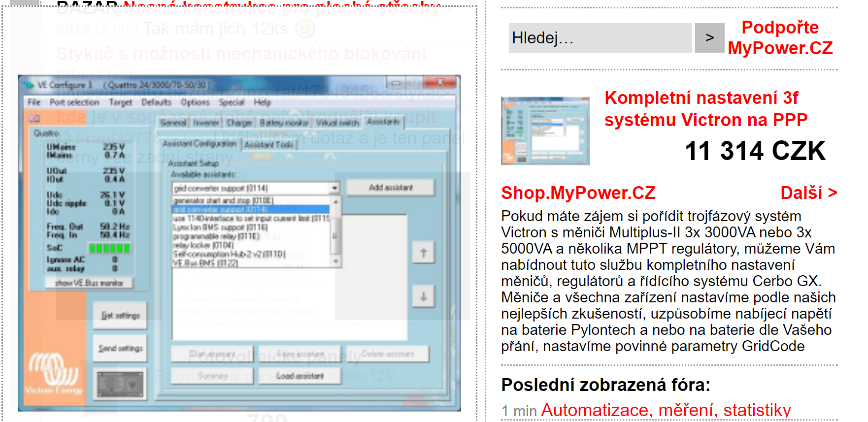
Task: Switch to the Inverter tab
Action: (206, 123)
